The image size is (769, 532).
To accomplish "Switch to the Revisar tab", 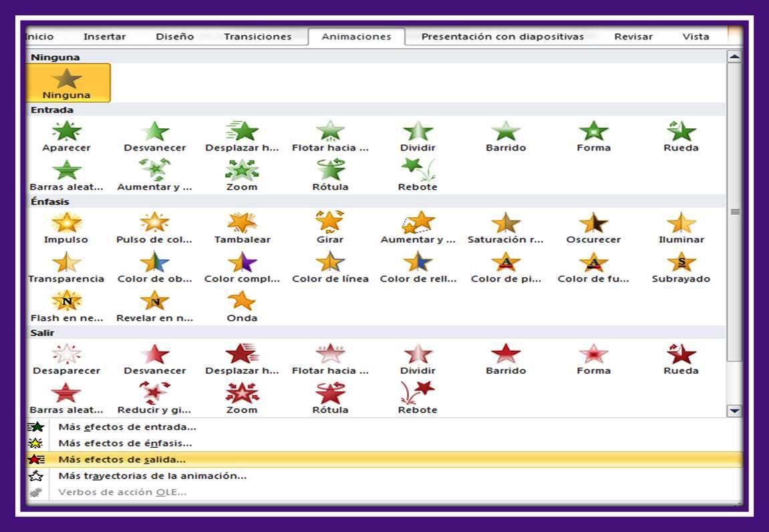I will 633,36.
